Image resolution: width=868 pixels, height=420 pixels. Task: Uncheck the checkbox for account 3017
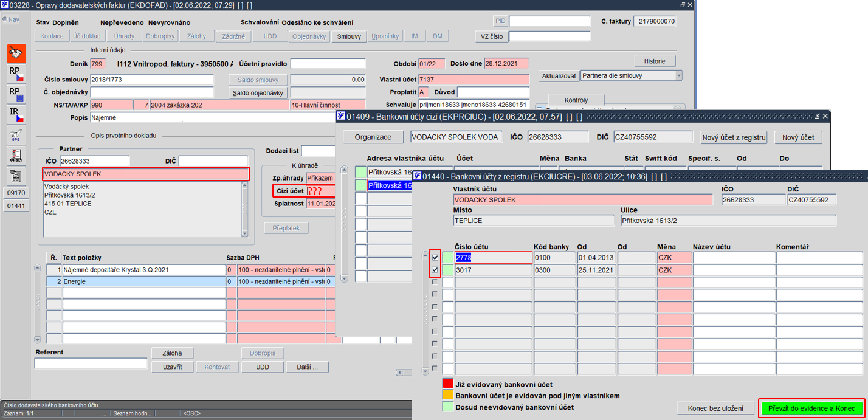tap(435, 270)
